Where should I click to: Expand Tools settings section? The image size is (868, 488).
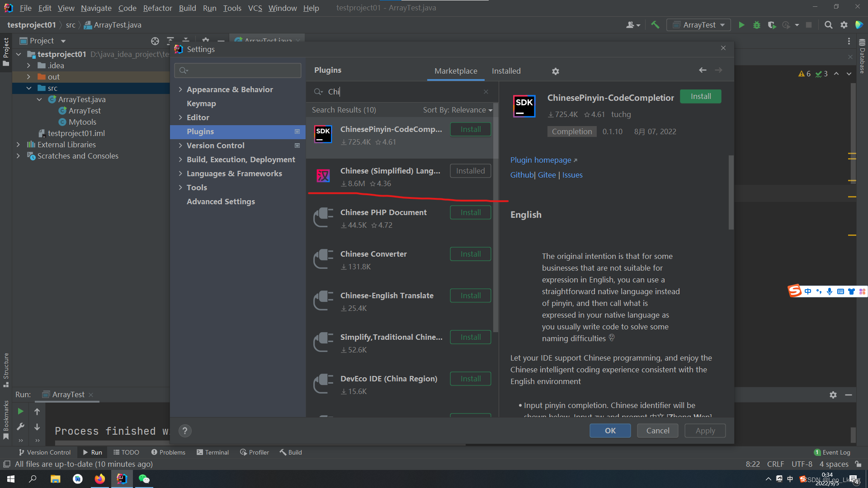(180, 188)
